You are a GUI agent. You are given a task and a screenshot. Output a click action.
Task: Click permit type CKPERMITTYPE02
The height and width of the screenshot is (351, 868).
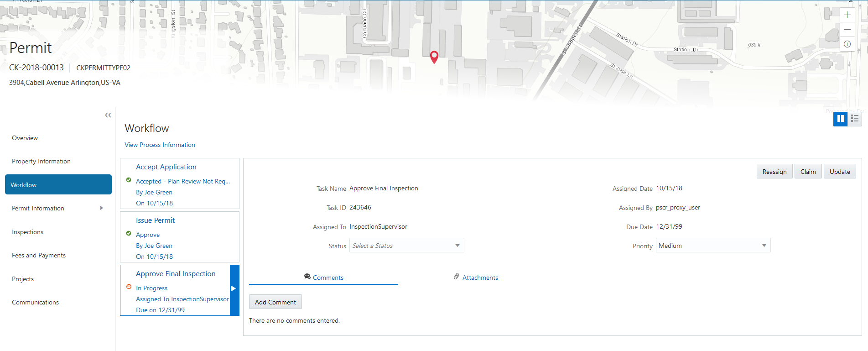click(x=103, y=68)
